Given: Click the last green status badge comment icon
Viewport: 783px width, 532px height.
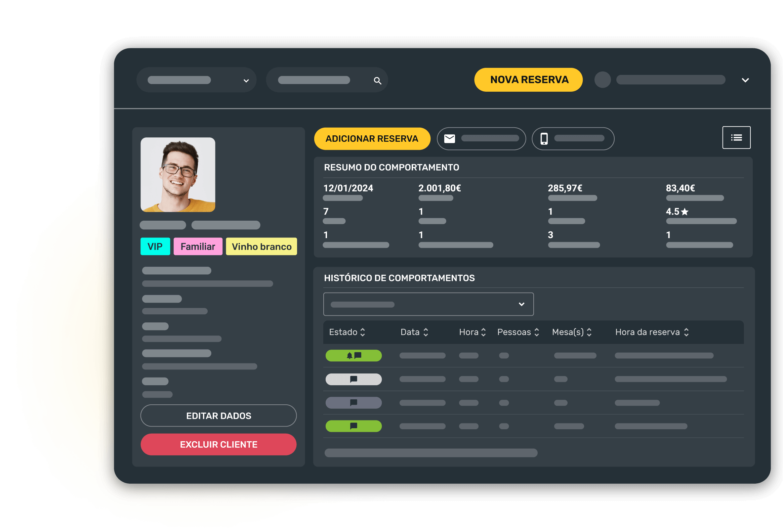Looking at the screenshot, I should click(354, 426).
